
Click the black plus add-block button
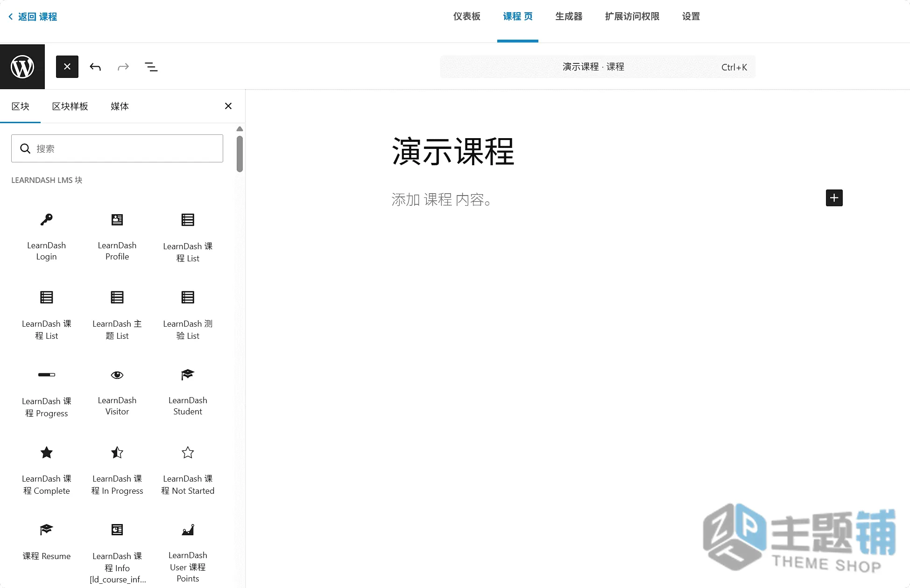tap(834, 198)
